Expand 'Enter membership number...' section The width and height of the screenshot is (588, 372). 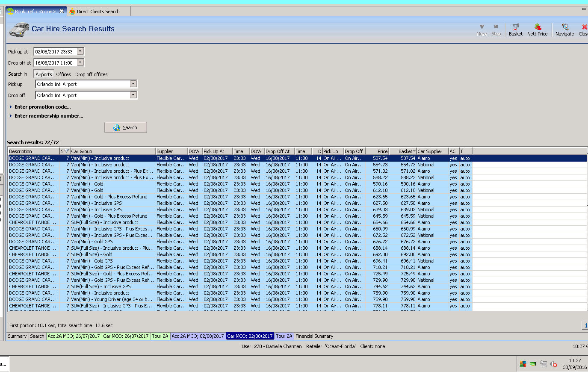[48, 116]
